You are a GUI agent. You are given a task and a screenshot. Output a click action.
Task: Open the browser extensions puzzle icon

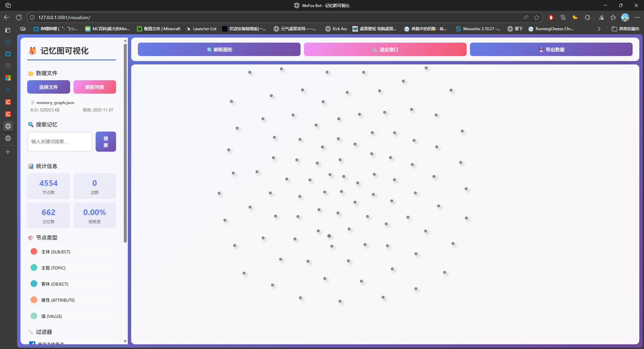point(587,17)
